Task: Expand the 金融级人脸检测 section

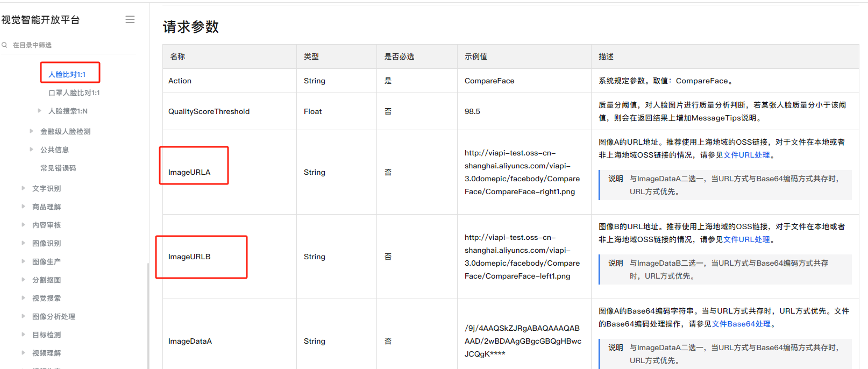Action: click(31, 131)
